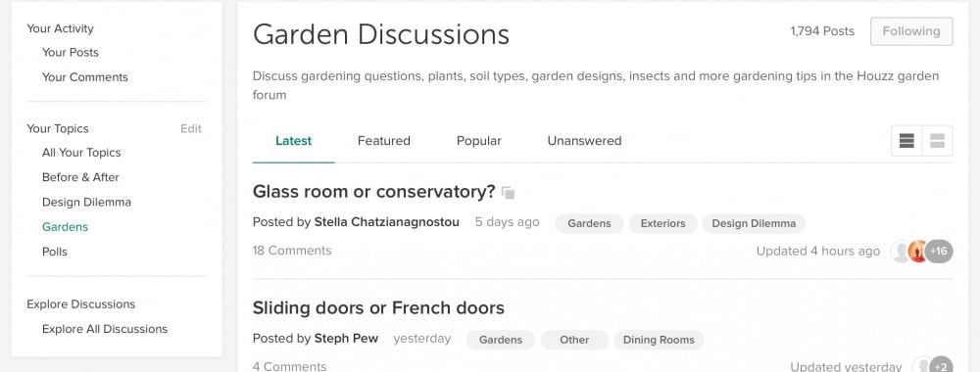Click the Exteriors tag on first post
The height and width of the screenshot is (372, 980).
[662, 223]
